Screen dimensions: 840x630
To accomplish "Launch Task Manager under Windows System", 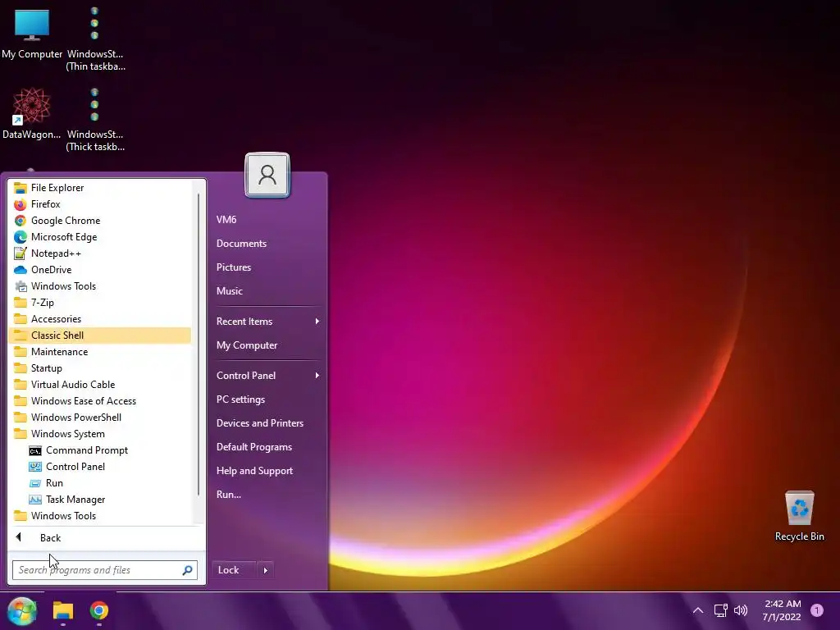I will [x=100, y=500].
